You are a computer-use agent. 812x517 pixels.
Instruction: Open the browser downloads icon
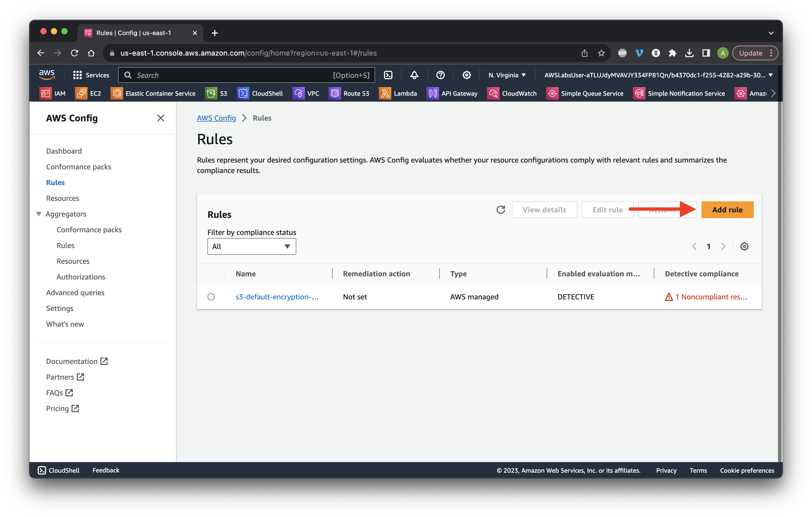[x=689, y=53]
